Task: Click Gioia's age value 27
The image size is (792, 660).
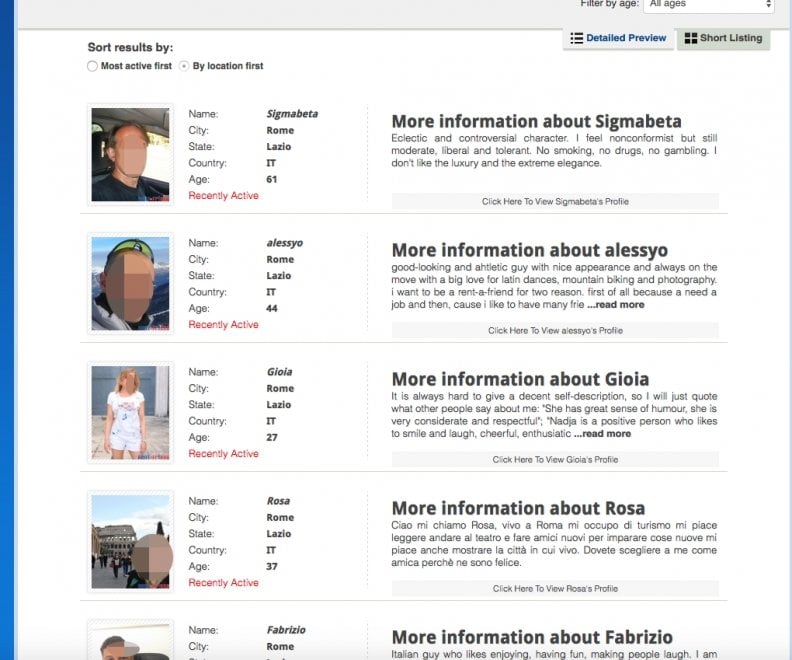Action: (x=272, y=437)
